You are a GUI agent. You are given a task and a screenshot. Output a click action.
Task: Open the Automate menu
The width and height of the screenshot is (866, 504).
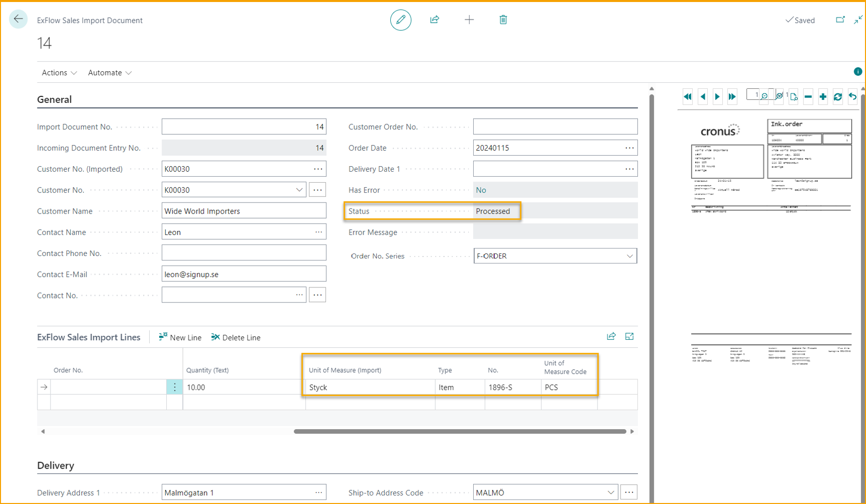pyautogui.click(x=109, y=73)
